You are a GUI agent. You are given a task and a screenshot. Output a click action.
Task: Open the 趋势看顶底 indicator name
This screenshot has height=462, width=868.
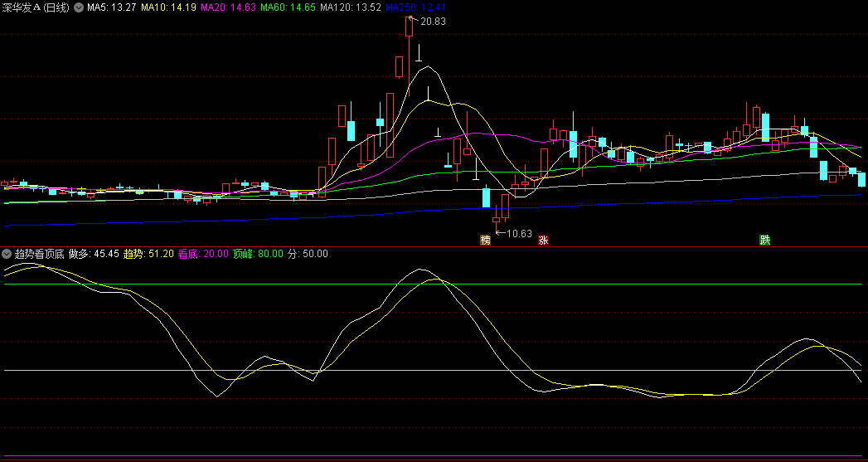coord(38,254)
